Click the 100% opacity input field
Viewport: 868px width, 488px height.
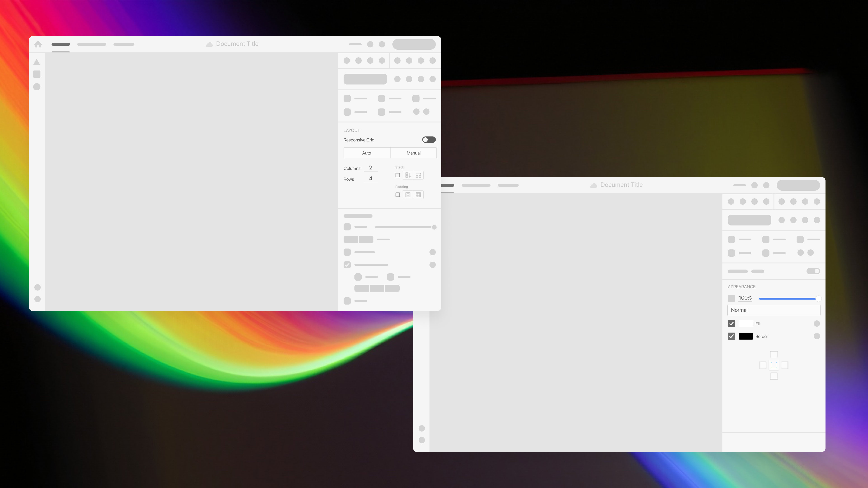tap(745, 298)
